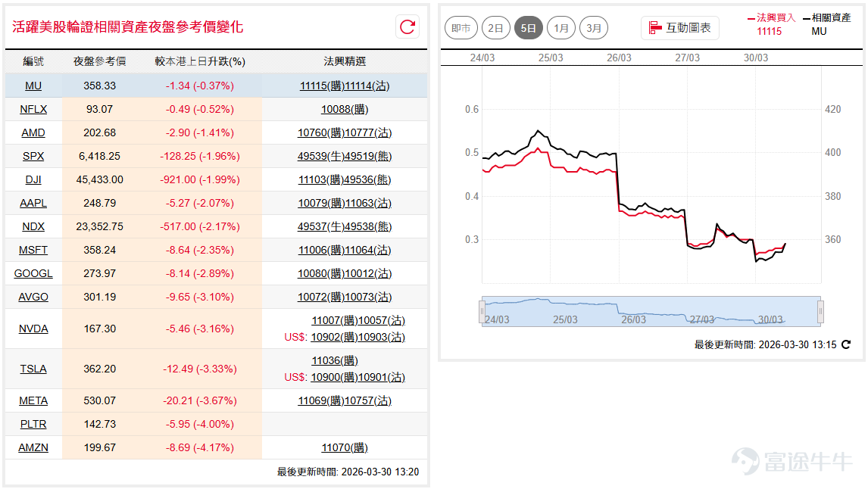Viewport: 868px width, 489px height.
Task: Open US$ warrant 10903(沽) for NVDA
Action: (x=382, y=337)
